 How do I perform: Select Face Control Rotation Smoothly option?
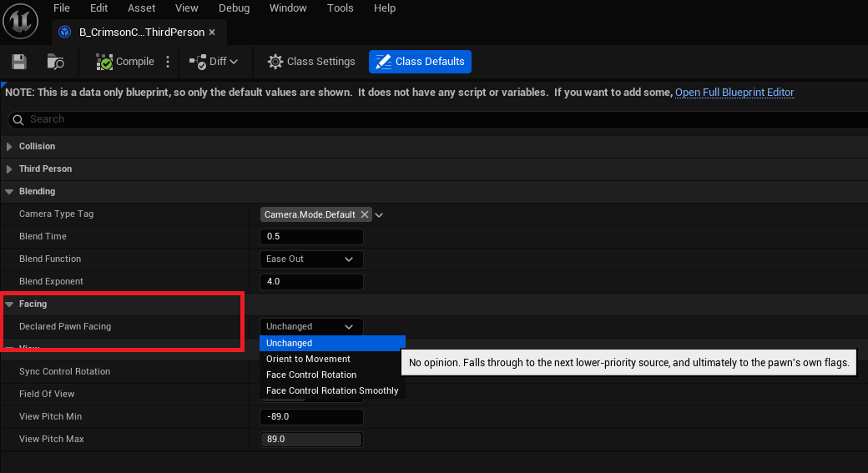333,390
